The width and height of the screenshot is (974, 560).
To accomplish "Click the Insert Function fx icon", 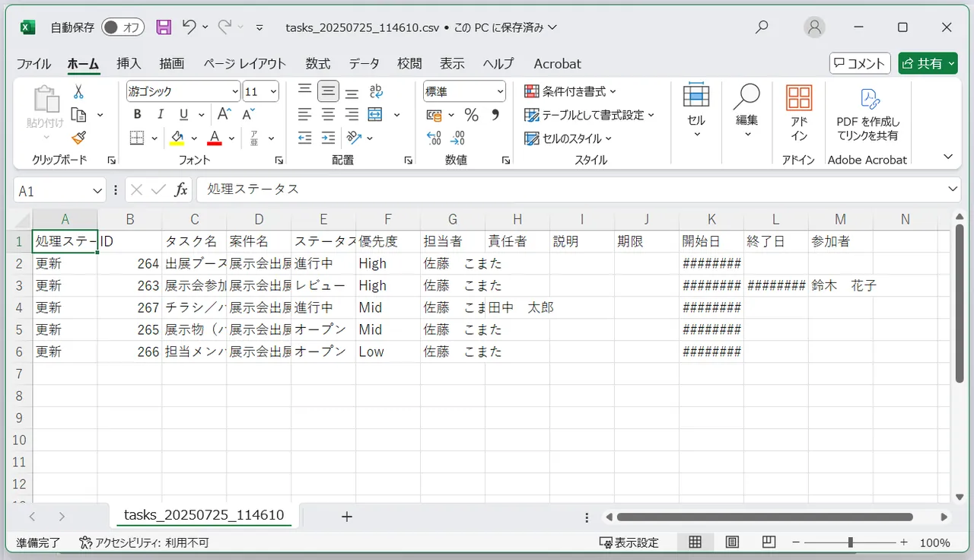I will point(180,189).
